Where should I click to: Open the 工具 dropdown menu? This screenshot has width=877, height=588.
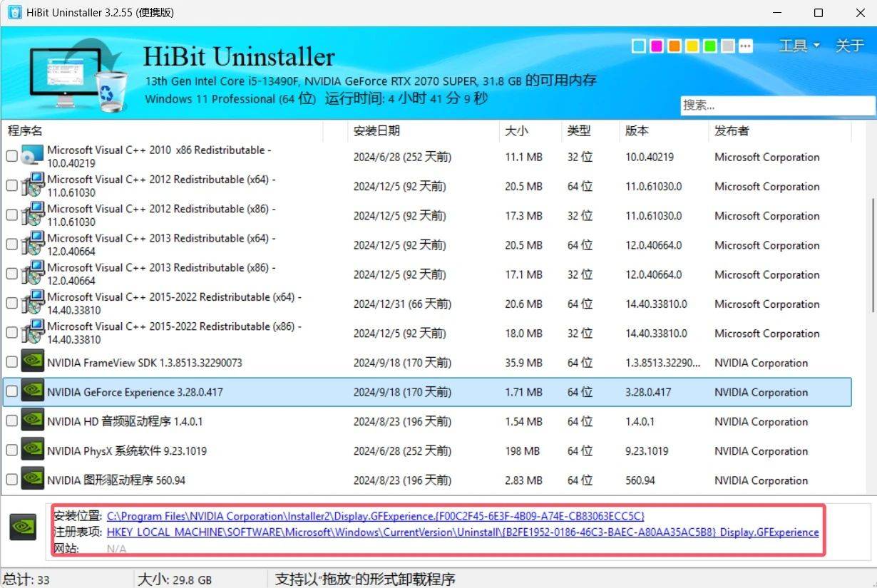(x=799, y=46)
